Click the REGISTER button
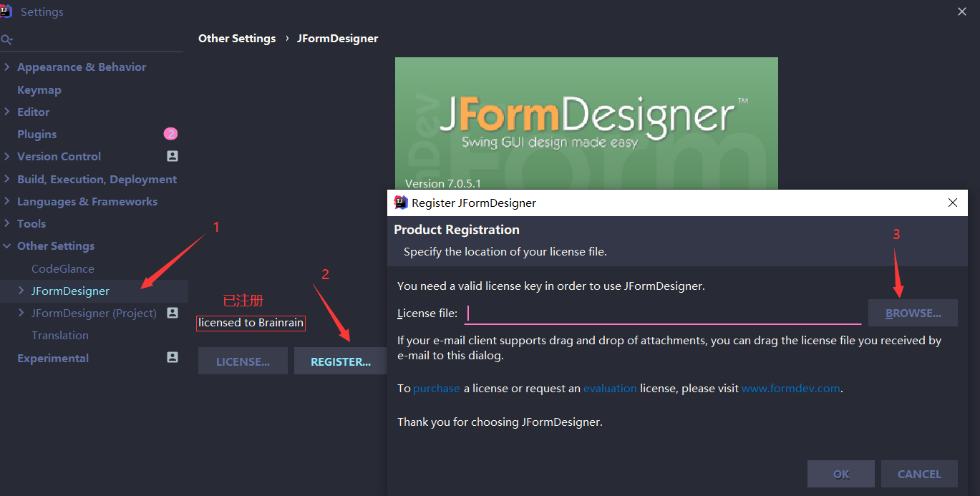Screen dimensions: 980x496 coord(340,361)
